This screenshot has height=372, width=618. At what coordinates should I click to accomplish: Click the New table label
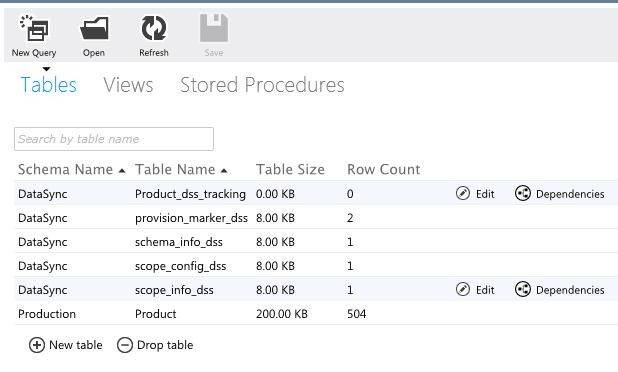point(76,345)
